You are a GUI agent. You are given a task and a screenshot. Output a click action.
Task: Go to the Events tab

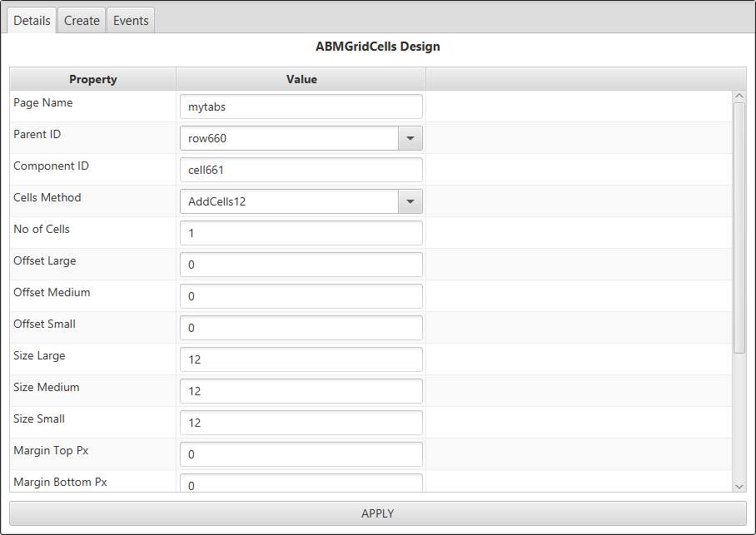131,21
